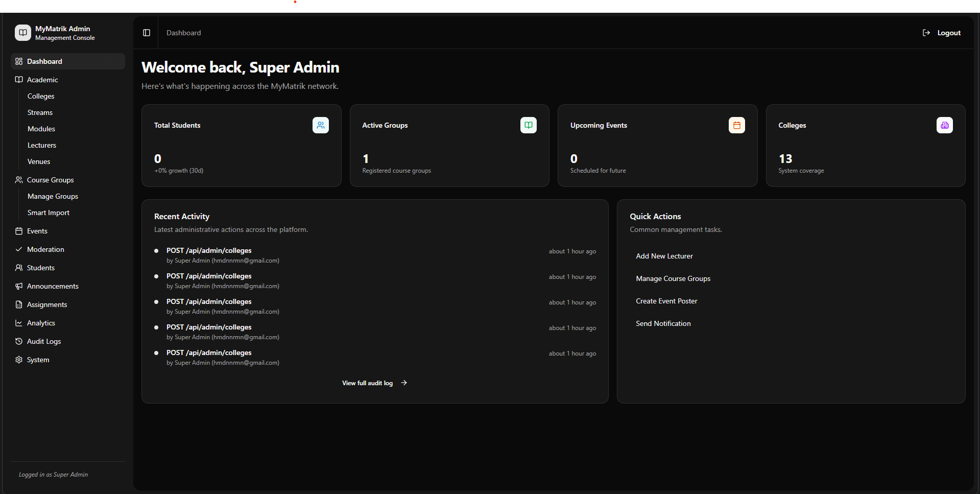Click the Audit Logs history icon
The image size is (980, 494).
click(19, 341)
